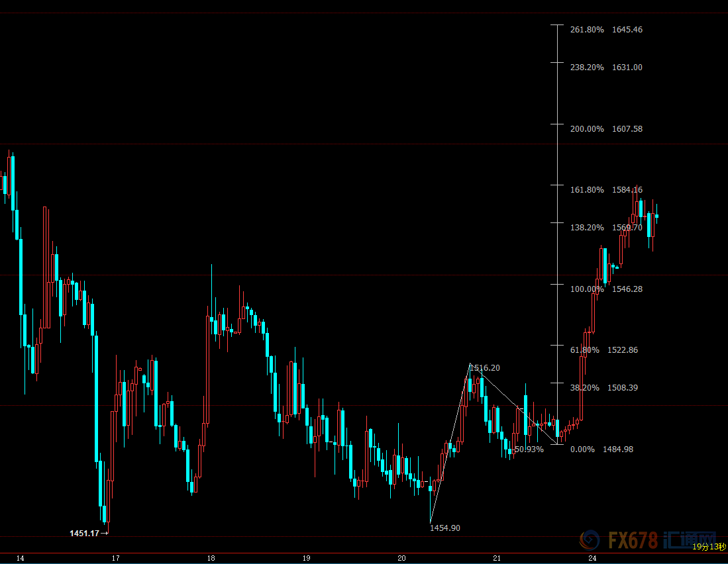
Task: Select the 238.20% Fibonacci level label
Action: 587,68
